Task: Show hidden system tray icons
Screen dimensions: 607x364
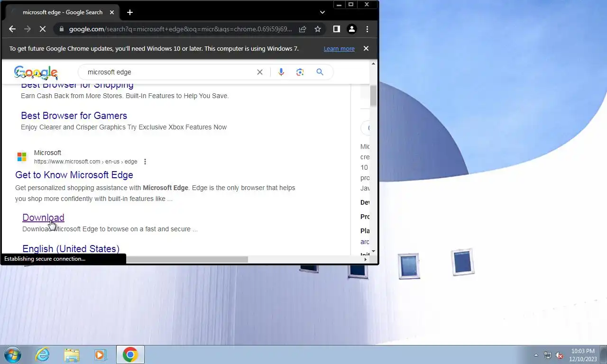Action: [x=536, y=355]
